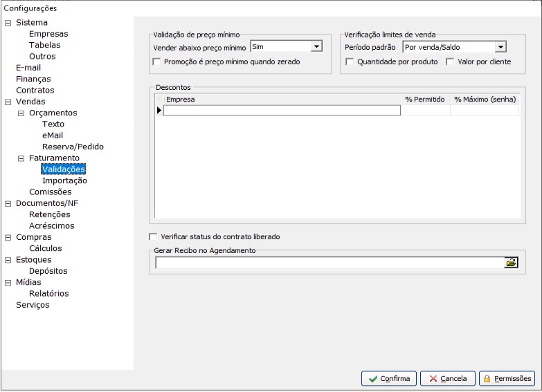Check Verificar status do contrato liberado
The height and width of the screenshot is (392, 542).
[x=153, y=236]
